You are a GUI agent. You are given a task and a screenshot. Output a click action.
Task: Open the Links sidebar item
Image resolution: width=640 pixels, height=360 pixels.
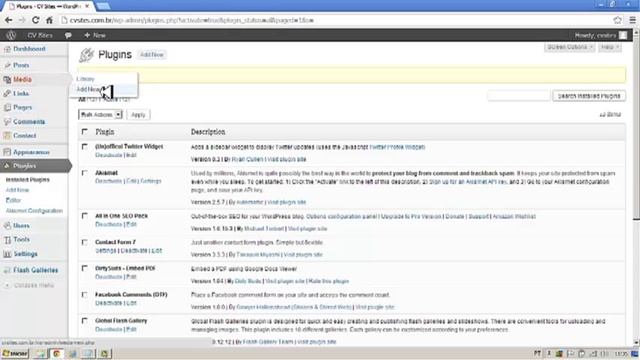(x=21, y=93)
